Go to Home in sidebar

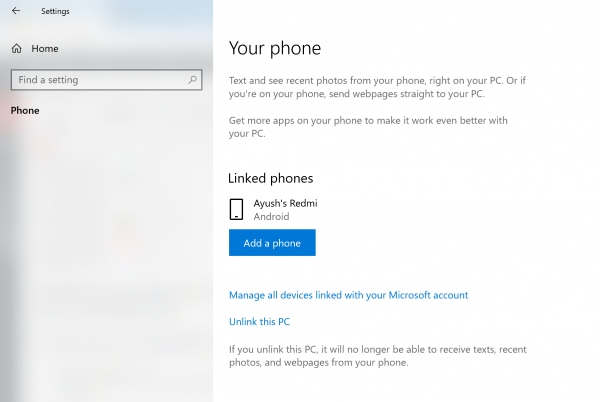(x=35, y=49)
